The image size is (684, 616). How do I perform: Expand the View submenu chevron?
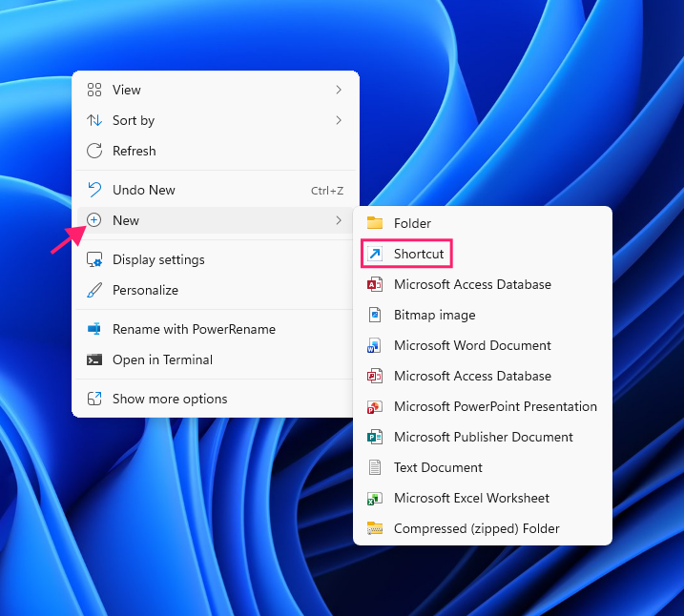point(339,90)
